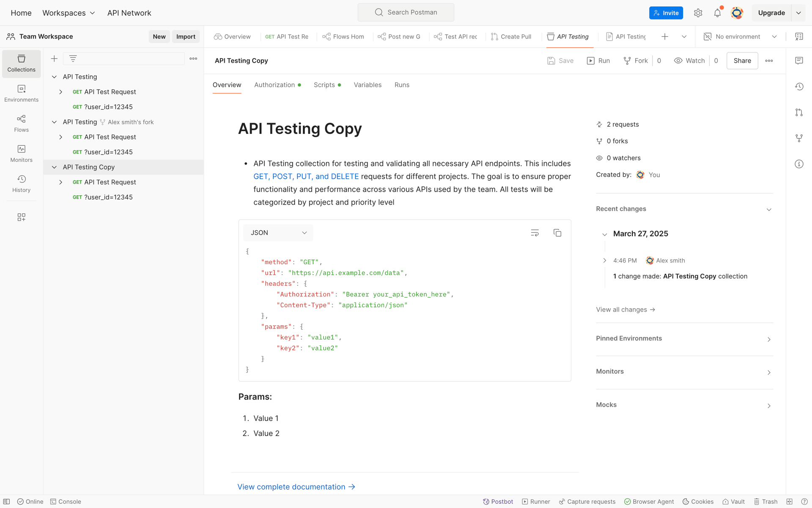Click the configure sidebar apps grid icon

tap(21, 217)
